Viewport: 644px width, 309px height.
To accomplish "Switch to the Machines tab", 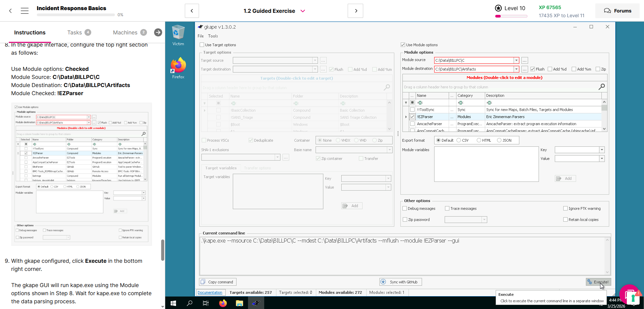I will (x=125, y=32).
